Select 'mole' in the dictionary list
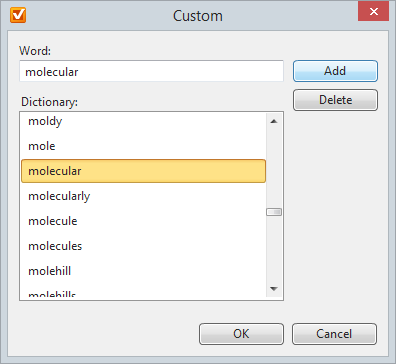Image resolution: width=396 pixels, height=364 pixels. pos(143,146)
